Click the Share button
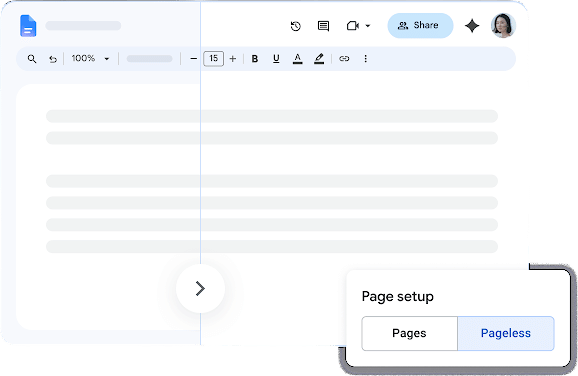The height and width of the screenshot is (376, 578). click(x=420, y=25)
